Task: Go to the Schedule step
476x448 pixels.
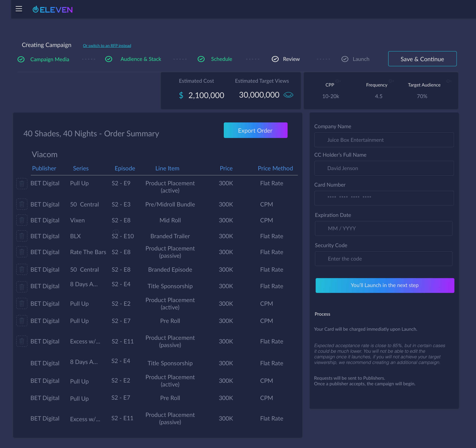Action: 221,59
